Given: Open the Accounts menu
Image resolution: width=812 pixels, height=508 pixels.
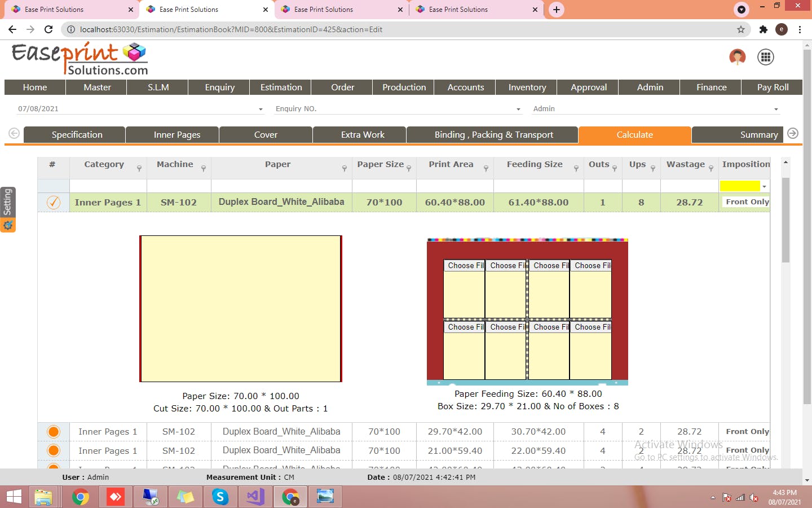Looking at the screenshot, I should (x=466, y=87).
